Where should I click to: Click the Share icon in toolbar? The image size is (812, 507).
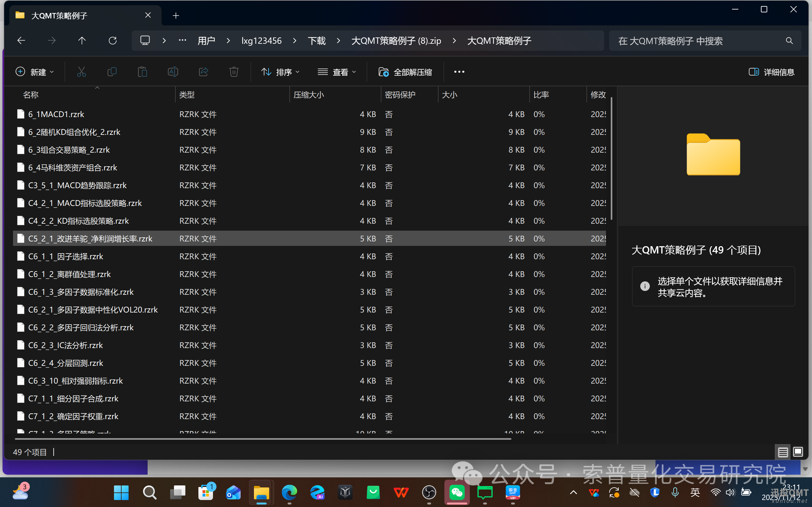(x=203, y=72)
